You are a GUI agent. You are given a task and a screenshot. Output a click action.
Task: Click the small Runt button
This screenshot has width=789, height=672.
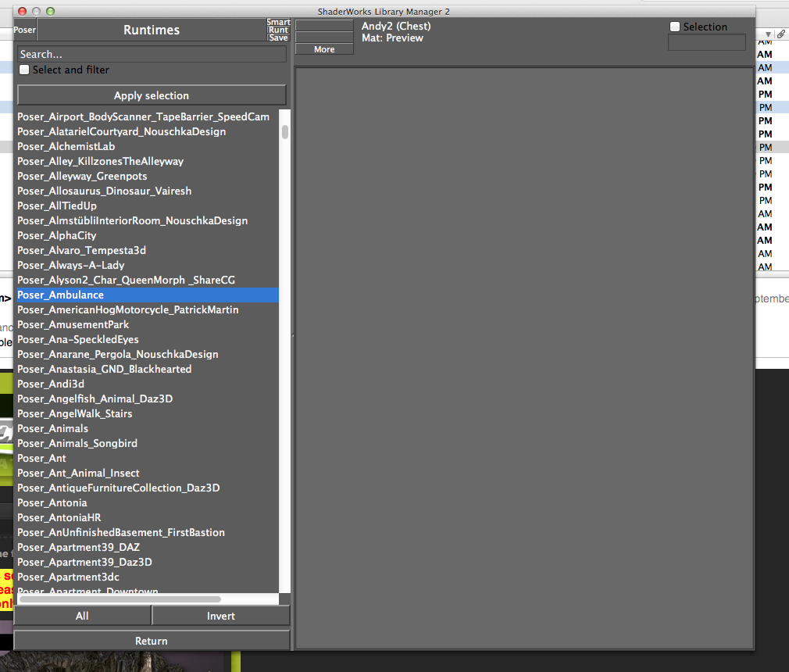tap(278, 30)
